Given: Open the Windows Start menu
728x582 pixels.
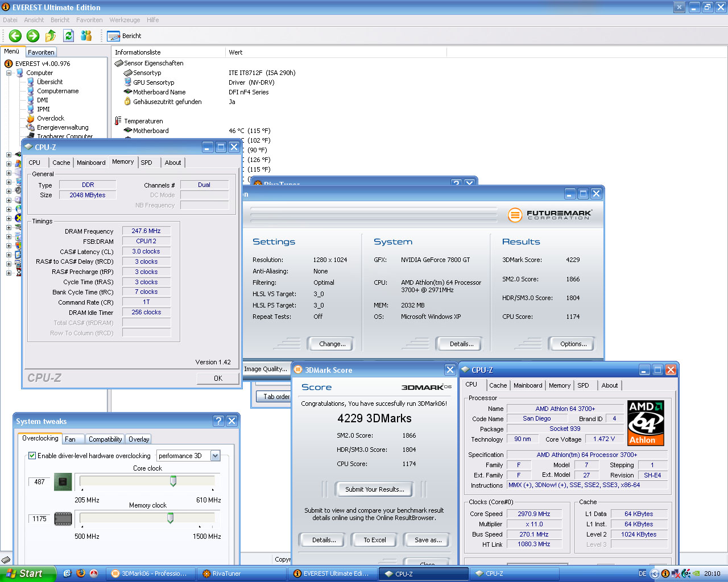Looking at the screenshot, I should coord(28,573).
